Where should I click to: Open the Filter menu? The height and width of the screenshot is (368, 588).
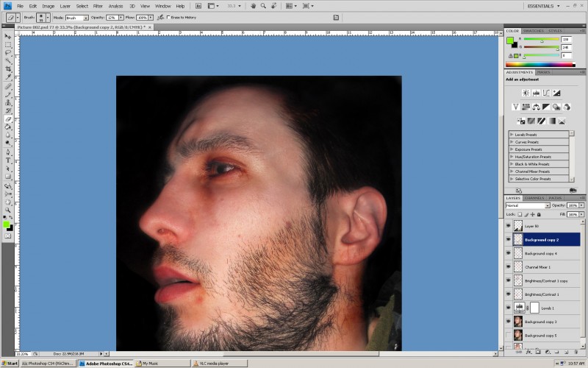(98, 6)
